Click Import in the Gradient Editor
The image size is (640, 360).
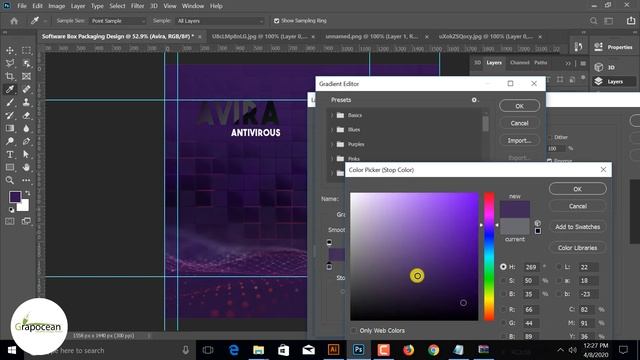pos(519,140)
